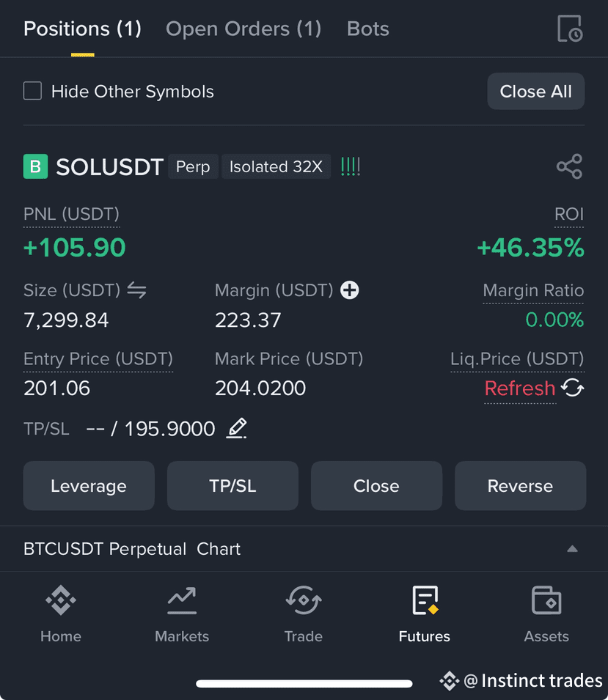Screen dimensions: 608x700
Task: Select the Futures bottom tab
Action: [x=425, y=614]
